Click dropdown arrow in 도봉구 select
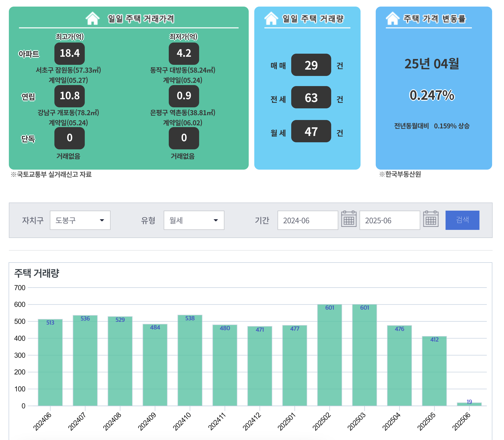Image resolution: width=504 pixels, height=440 pixels. click(x=102, y=220)
